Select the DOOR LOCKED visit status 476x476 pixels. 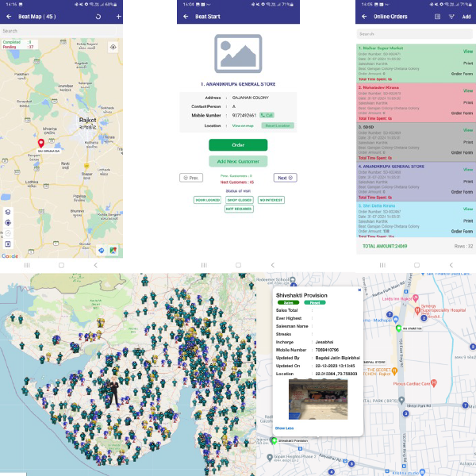[206, 200]
